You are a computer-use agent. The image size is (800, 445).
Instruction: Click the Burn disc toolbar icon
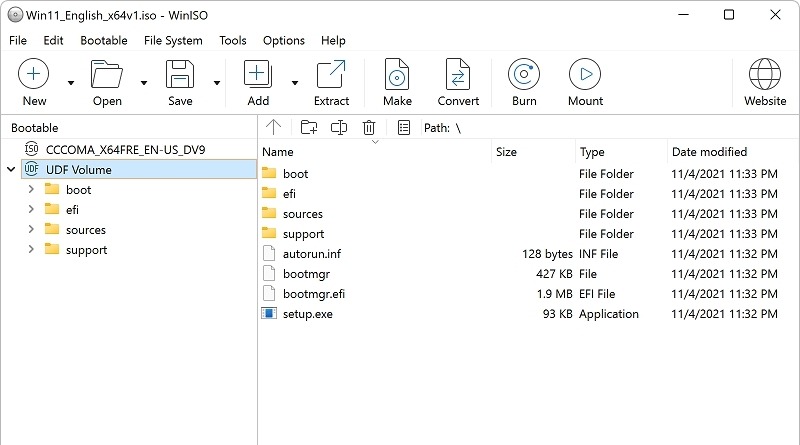pos(524,75)
